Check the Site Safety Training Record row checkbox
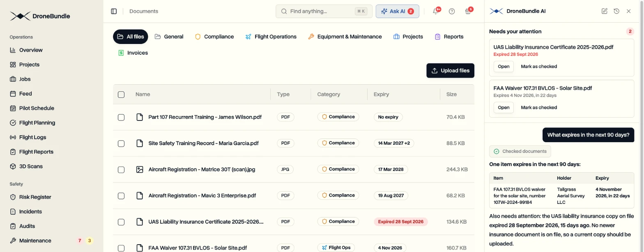 [x=121, y=143]
